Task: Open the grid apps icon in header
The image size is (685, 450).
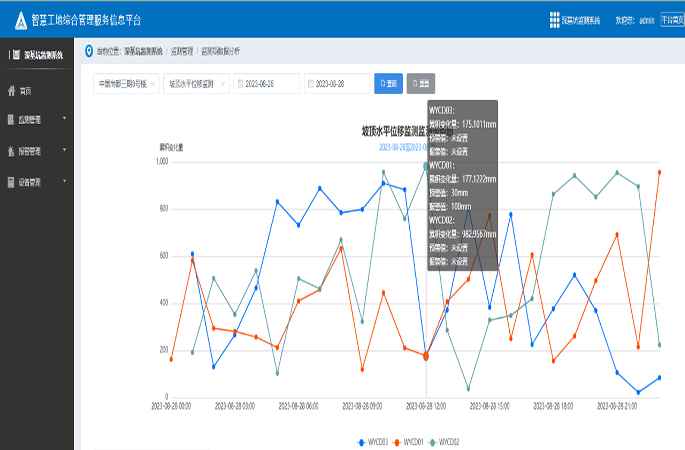Action: (x=555, y=19)
